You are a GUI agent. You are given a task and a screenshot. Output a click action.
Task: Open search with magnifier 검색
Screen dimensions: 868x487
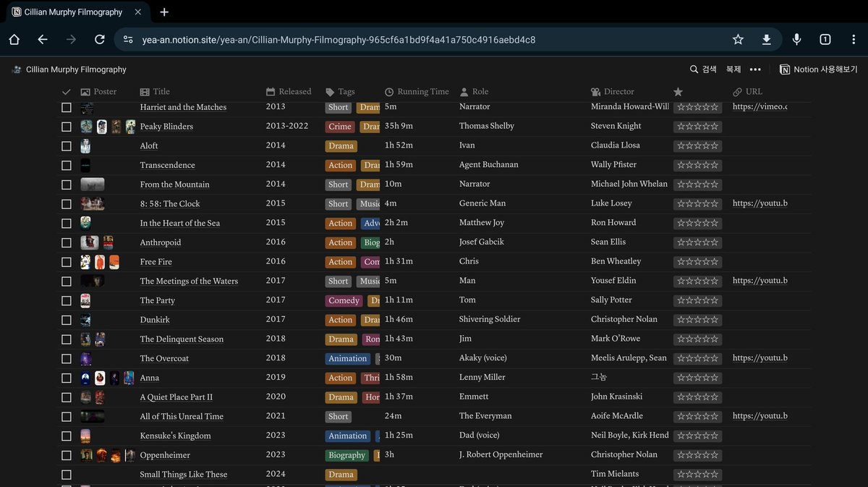pyautogui.click(x=703, y=69)
